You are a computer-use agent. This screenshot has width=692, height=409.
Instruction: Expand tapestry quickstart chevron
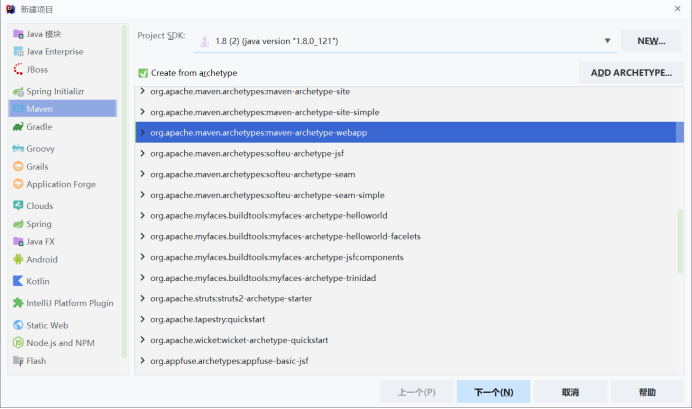click(x=142, y=319)
